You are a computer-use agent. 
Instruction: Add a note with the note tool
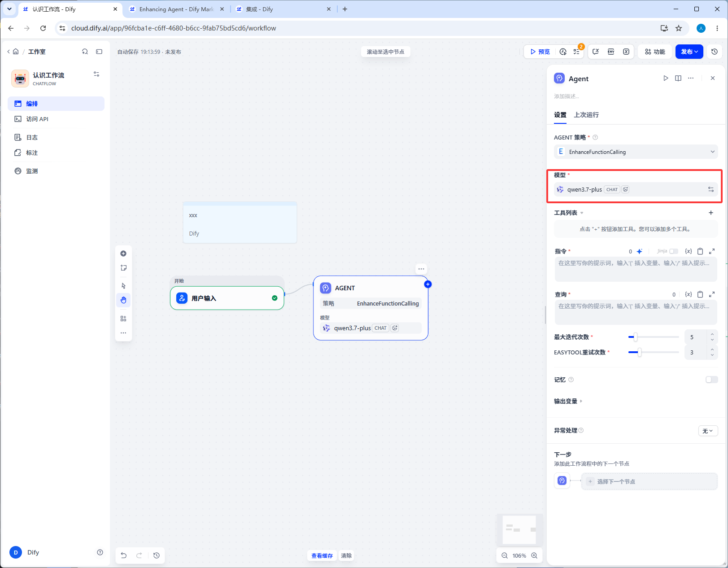tap(123, 268)
